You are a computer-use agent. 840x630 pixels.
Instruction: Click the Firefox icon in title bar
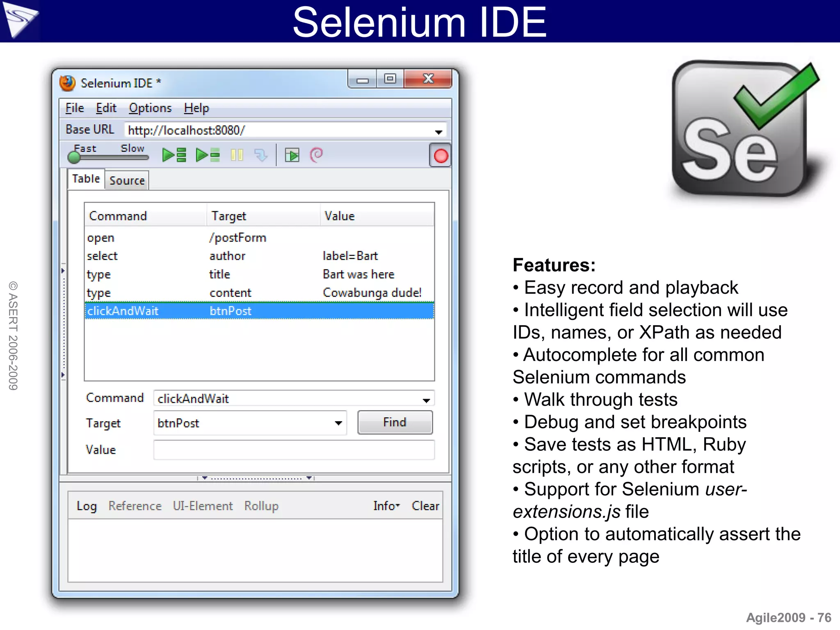tap(68, 83)
